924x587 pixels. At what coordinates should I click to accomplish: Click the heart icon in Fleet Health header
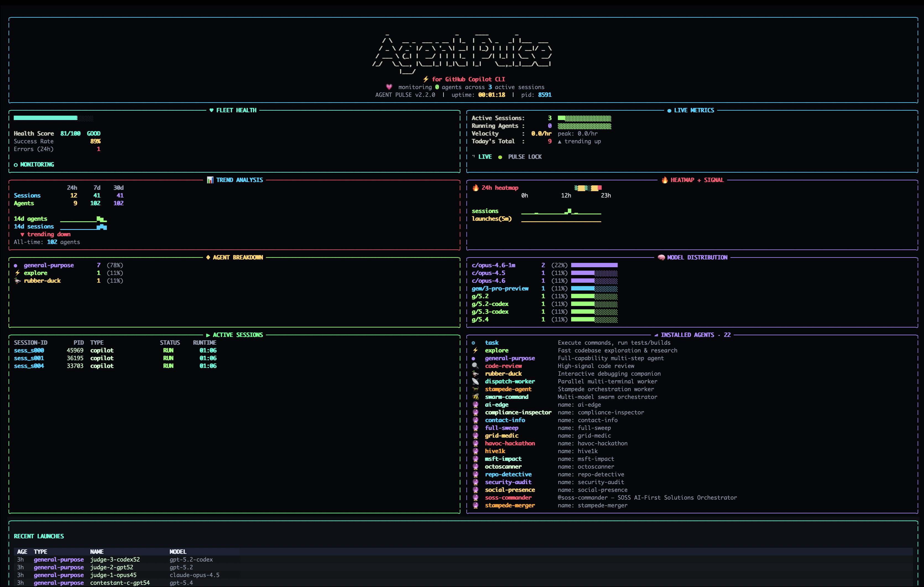point(212,110)
